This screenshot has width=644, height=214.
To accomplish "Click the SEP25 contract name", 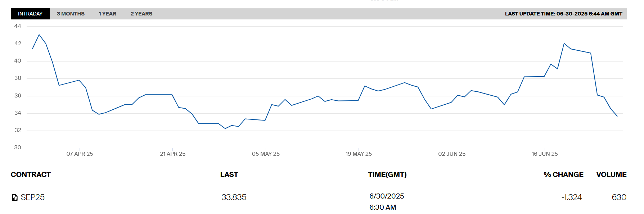I will [32, 197].
